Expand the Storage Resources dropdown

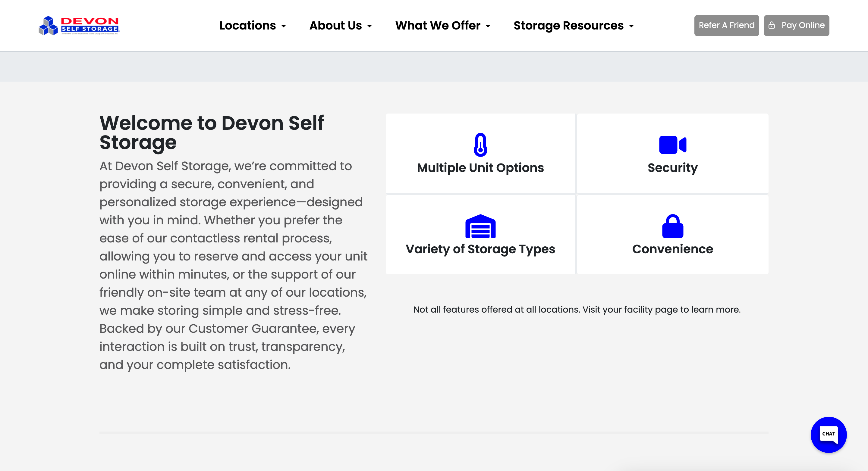tap(574, 25)
